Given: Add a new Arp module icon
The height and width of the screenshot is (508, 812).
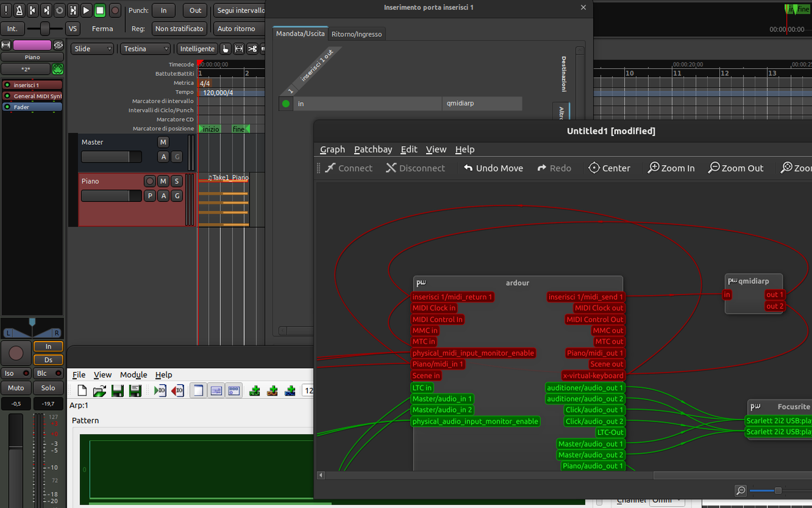Looking at the screenshot, I should 255,391.
